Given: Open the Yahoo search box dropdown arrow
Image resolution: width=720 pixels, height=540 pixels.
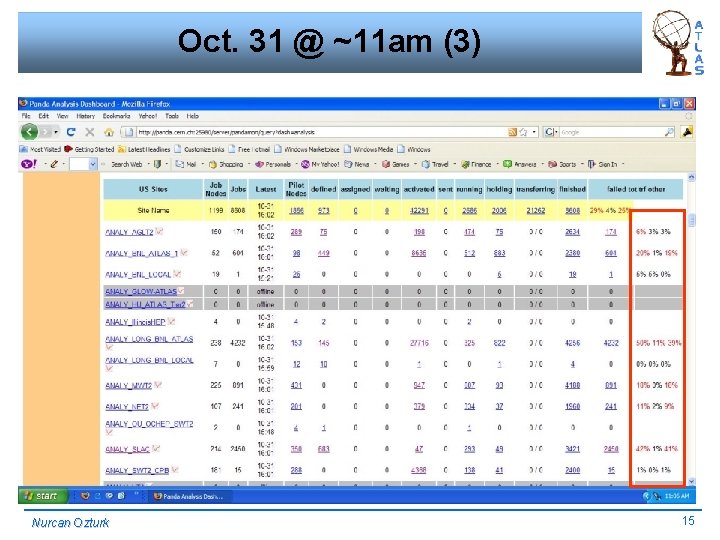Looking at the screenshot, I should tap(93, 164).
